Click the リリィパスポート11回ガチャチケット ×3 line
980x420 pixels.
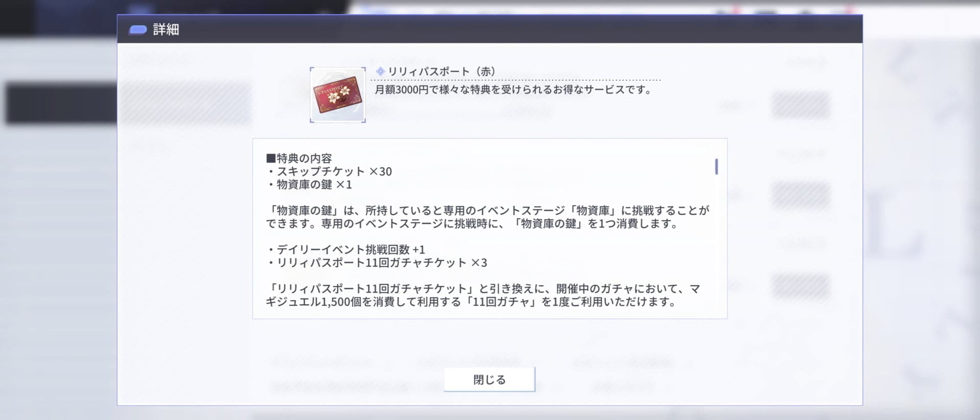(x=377, y=263)
